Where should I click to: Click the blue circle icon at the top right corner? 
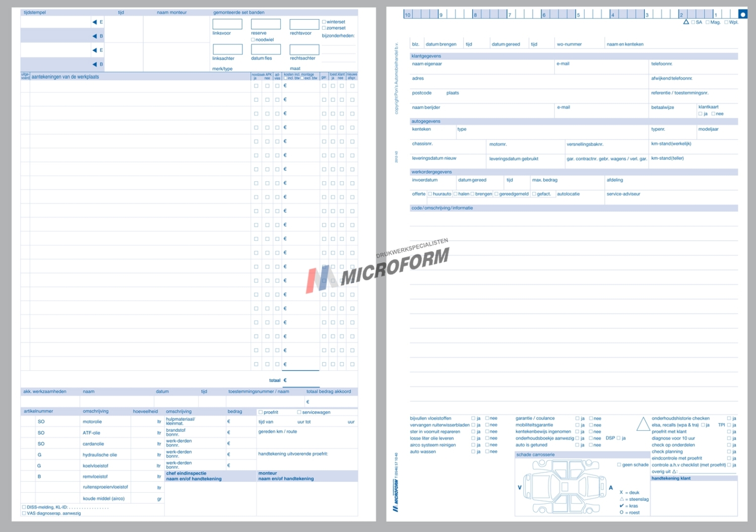coord(743,14)
